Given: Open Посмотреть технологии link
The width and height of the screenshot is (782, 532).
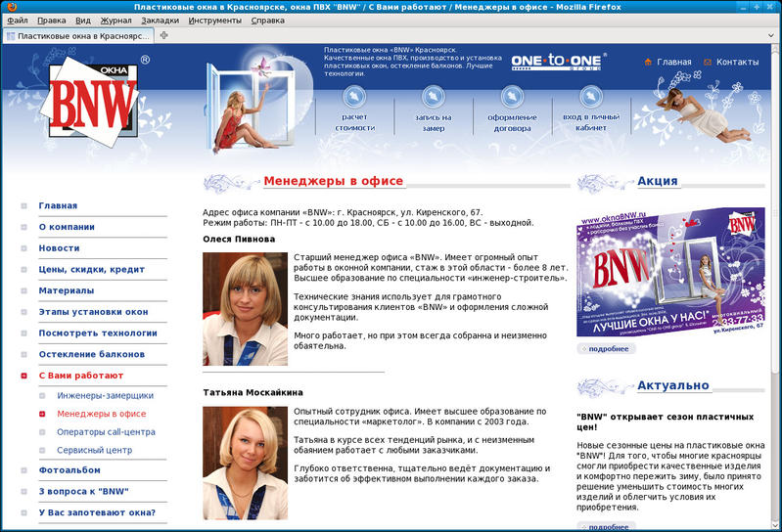Looking at the screenshot, I should coord(98,333).
